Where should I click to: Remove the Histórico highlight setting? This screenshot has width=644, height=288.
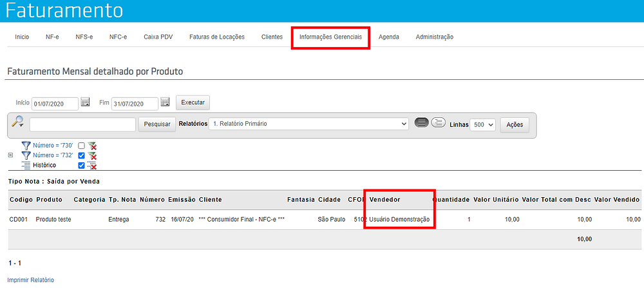(92, 165)
